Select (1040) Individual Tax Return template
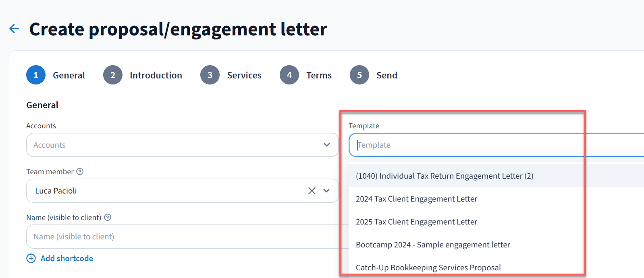This screenshot has width=644, height=278. pyautogui.click(x=445, y=176)
